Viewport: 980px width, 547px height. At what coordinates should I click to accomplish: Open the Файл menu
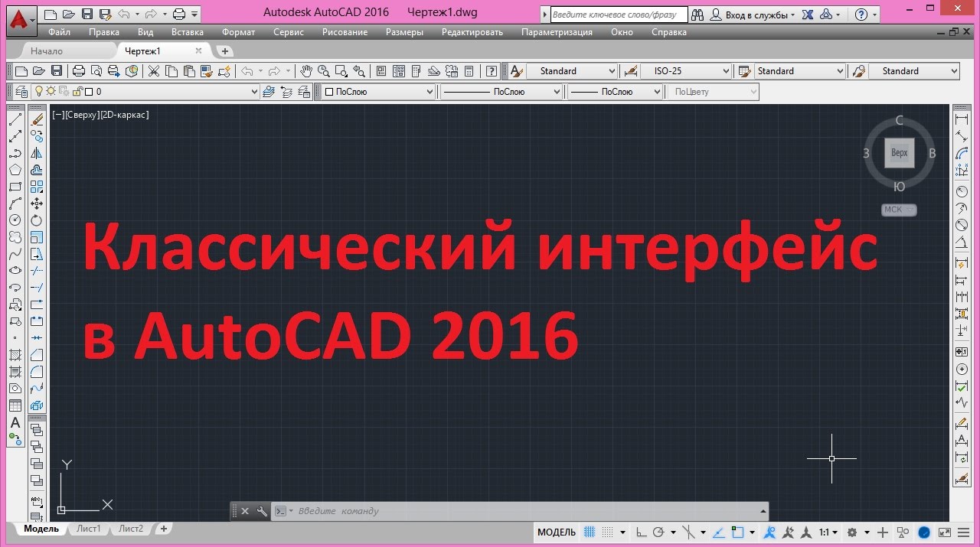click(59, 32)
